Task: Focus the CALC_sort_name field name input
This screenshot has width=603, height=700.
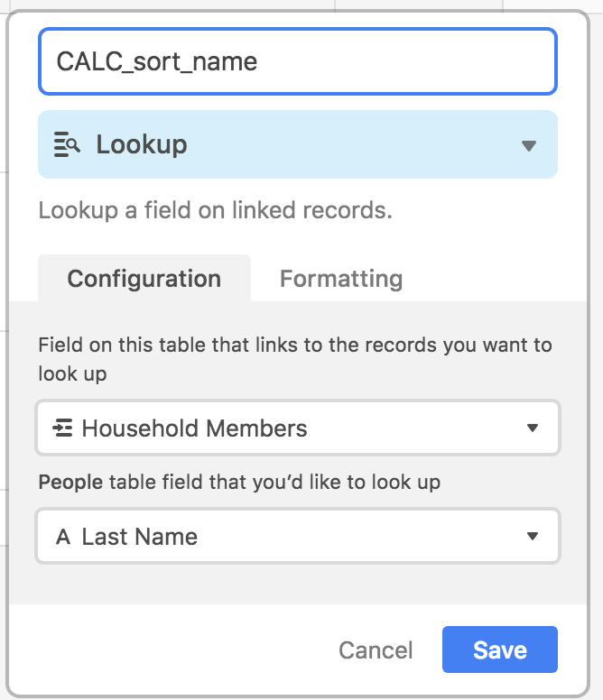Action: [298, 61]
